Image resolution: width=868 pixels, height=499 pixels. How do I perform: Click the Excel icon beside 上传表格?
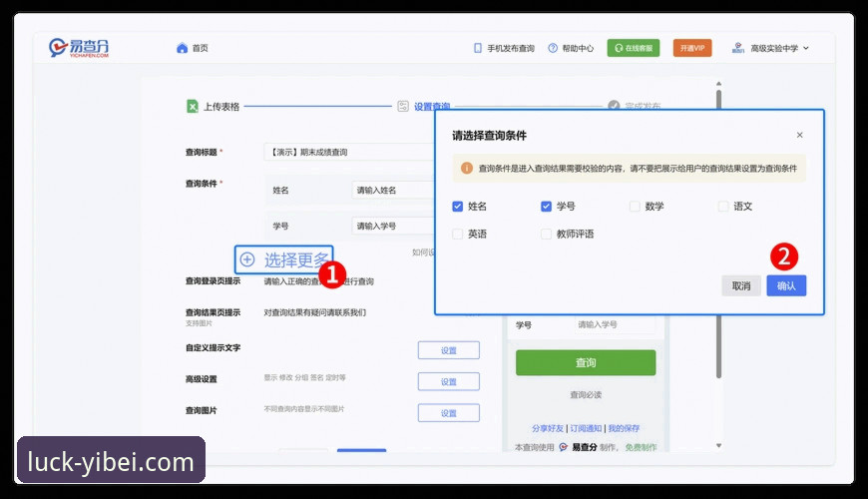point(193,107)
